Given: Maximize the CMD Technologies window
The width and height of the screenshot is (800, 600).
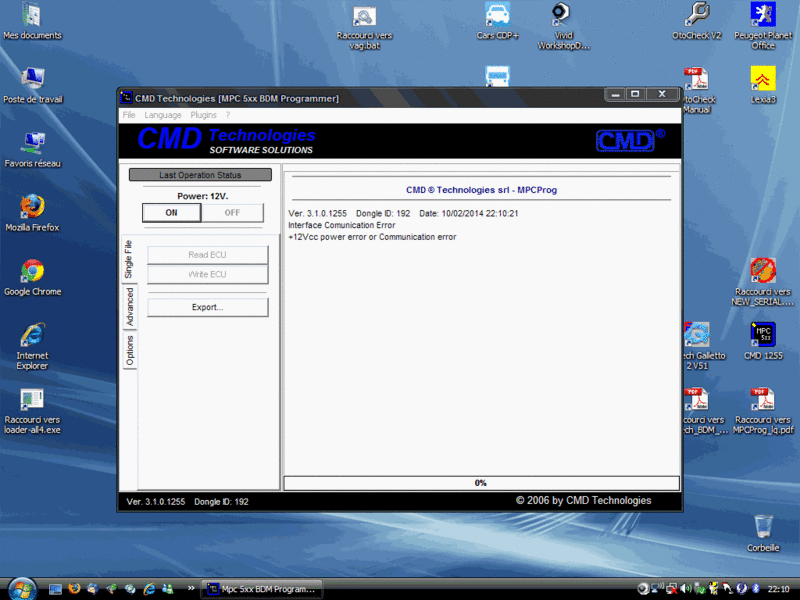Looking at the screenshot, I should coord(635,94).
